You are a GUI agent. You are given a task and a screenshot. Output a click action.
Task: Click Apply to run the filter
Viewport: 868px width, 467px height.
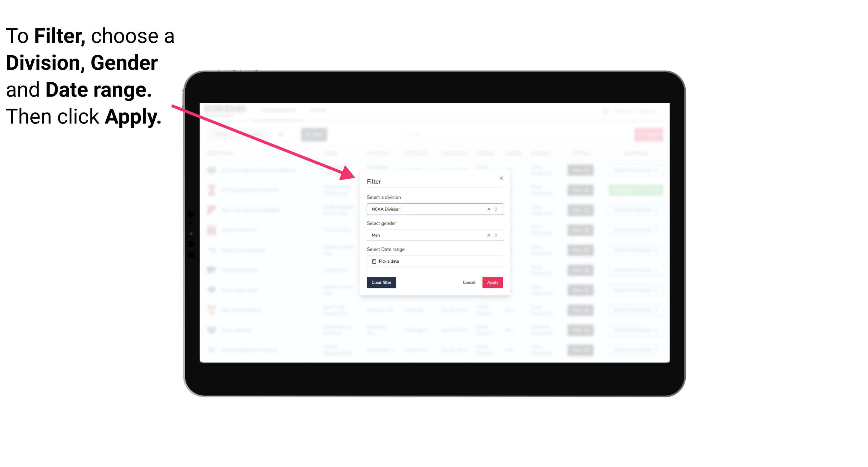tap(492, 283)
